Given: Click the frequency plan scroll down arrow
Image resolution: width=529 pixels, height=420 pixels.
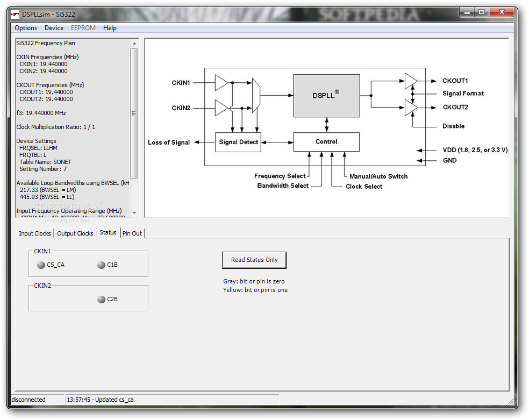Looking at the screenshot, I should pyautogui.click(x=134, y=212).
